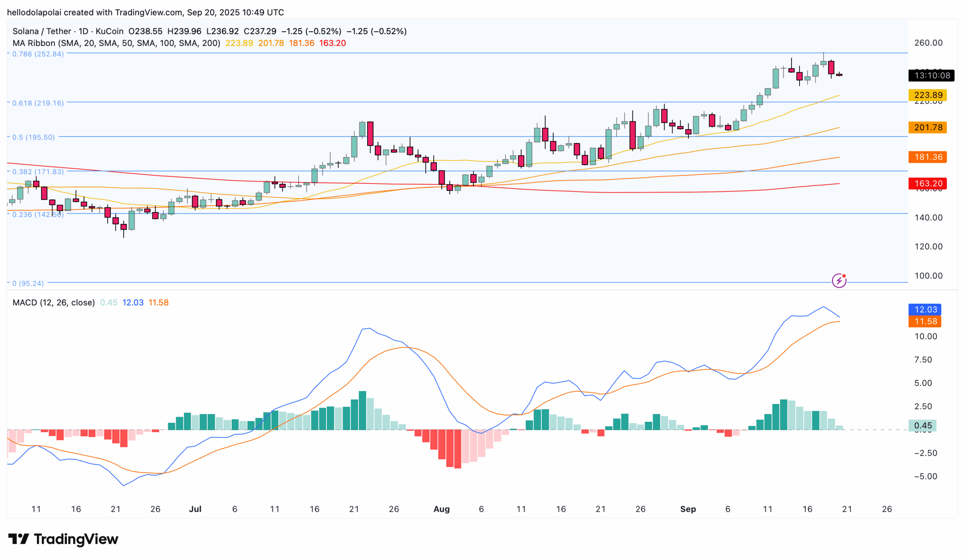Click the black 13:10:08 countdown label
This screenshot has height=560, width=965.
931,75
